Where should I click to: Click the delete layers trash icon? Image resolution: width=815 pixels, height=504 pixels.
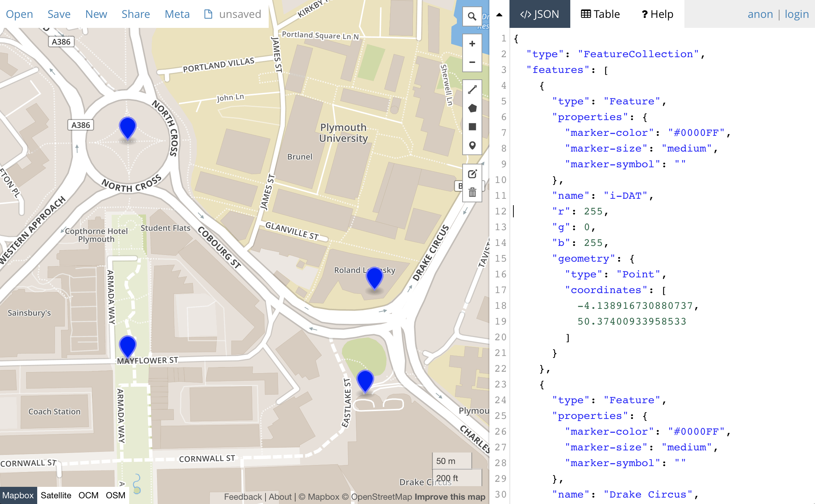tap(472, 193)
